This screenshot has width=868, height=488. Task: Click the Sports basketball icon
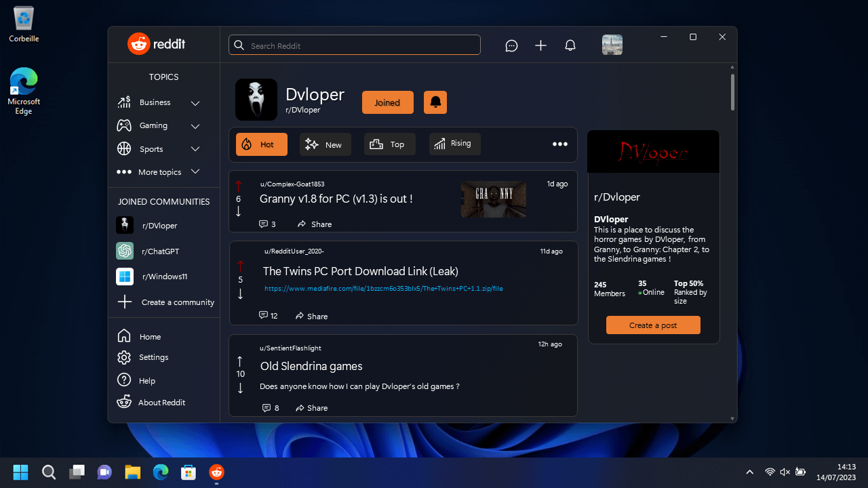pyautogui.click(x=124, y=148)
